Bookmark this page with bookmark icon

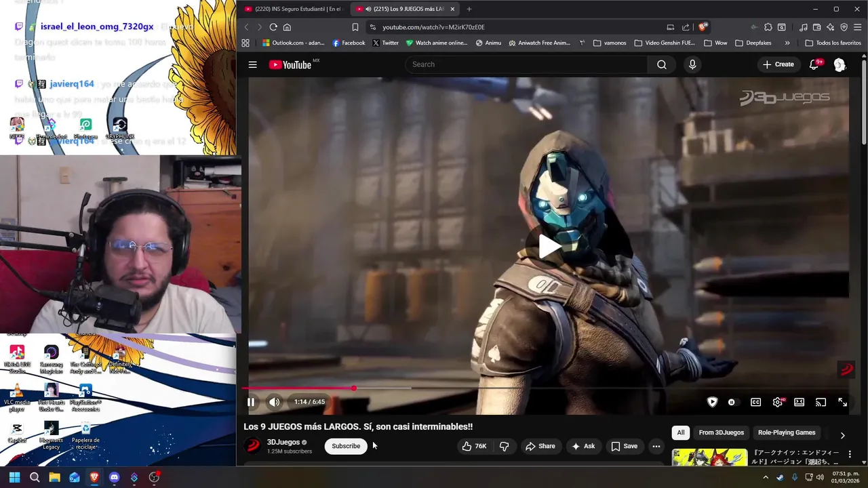click(x=355, y=27)
